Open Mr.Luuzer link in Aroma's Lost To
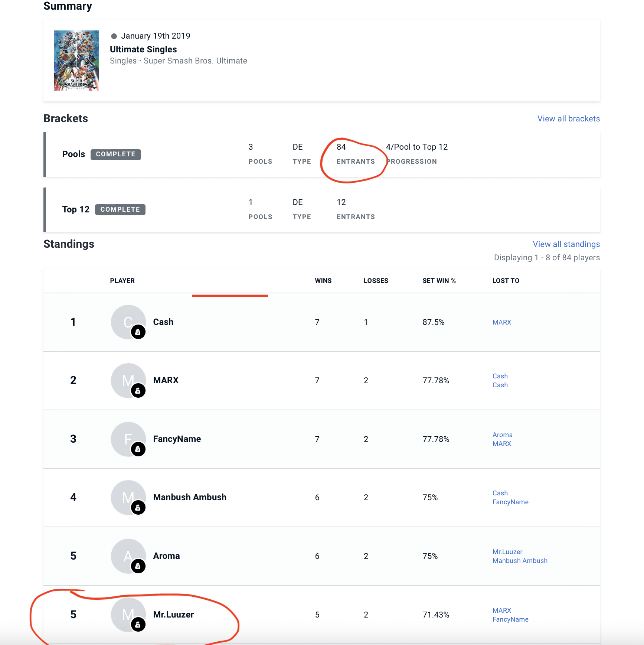Image resolution: width=644 pixels, height=645 pixels. [x=507, y=552]
